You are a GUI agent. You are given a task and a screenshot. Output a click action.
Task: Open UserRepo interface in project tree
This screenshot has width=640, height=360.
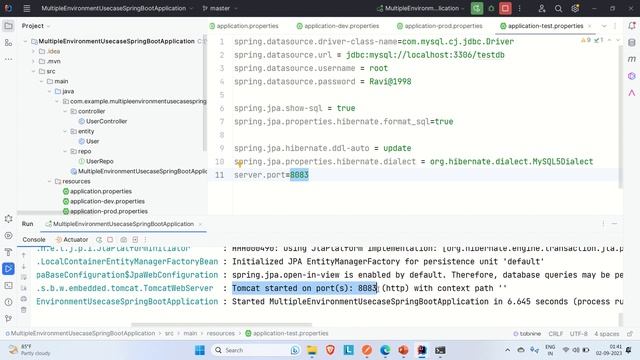(x=96, y=161)
